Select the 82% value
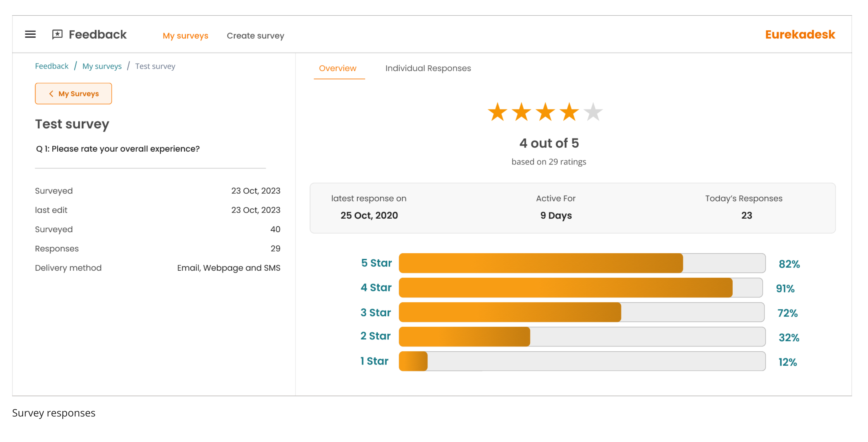This screenshot has height=442, width=868. pyautogui.click(x=789, y=264)
